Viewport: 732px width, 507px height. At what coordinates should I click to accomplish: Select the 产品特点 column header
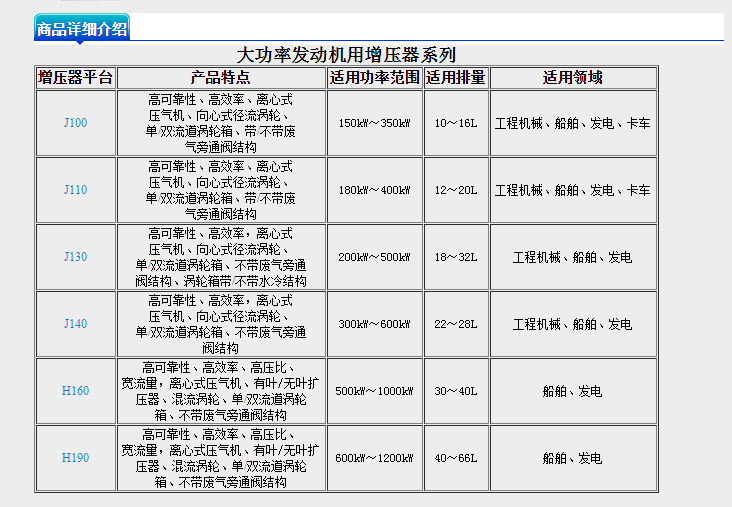click(221, 77)
